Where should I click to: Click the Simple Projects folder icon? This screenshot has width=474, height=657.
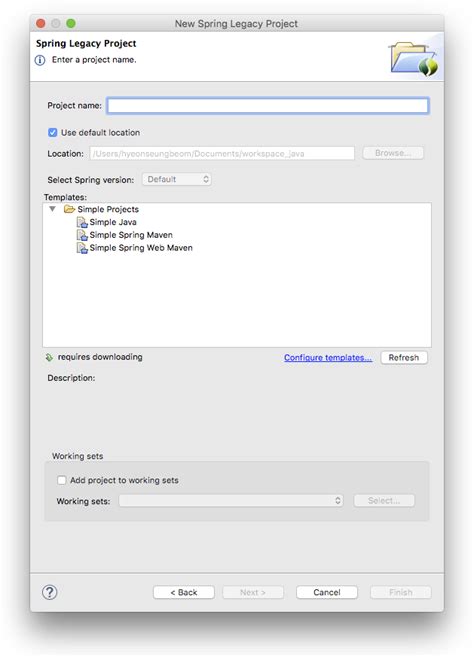click(x=69, y=209)
